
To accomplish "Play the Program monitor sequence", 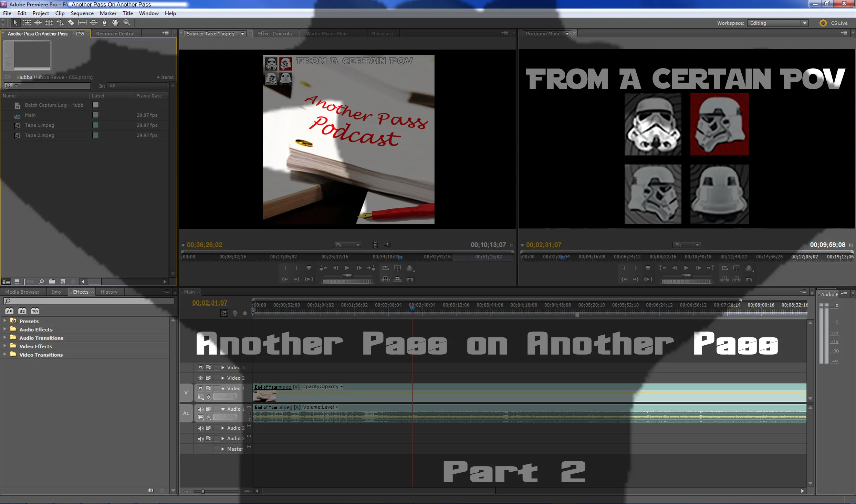I will [686, 268].
